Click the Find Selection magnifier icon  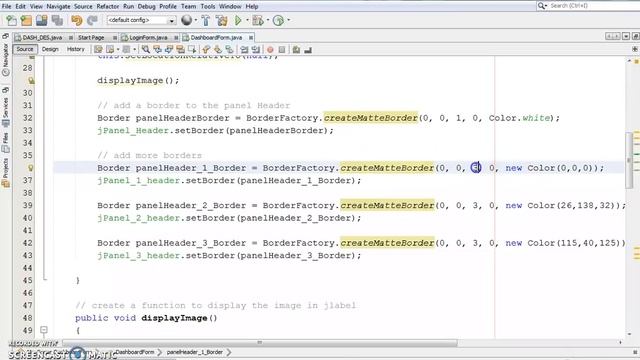click(145, 50)
